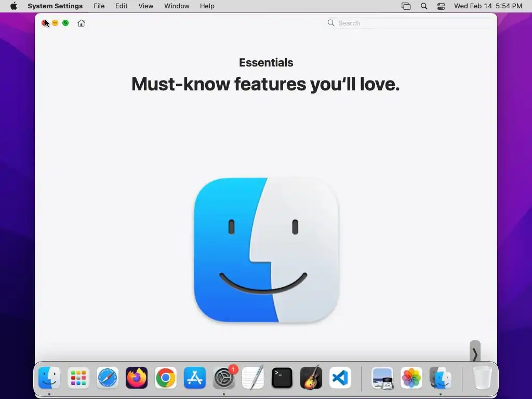Zoom the window with green button

(x=65, y=23)
